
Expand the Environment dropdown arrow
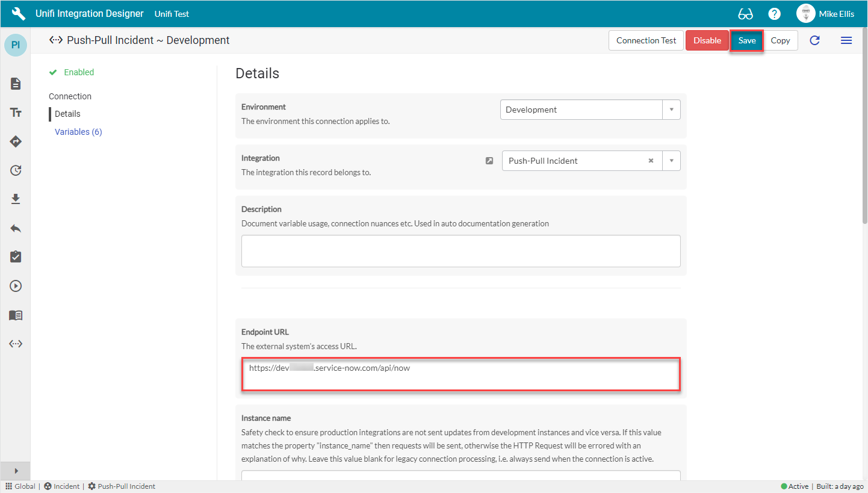(671, 110)
